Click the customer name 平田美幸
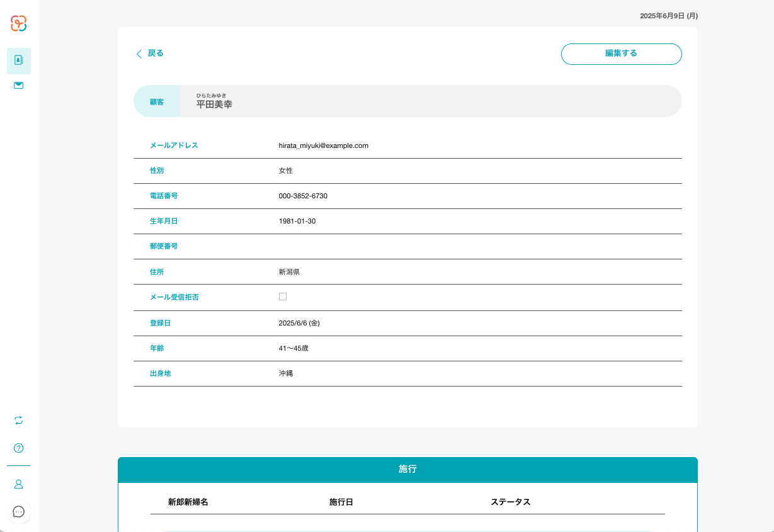 214,105
